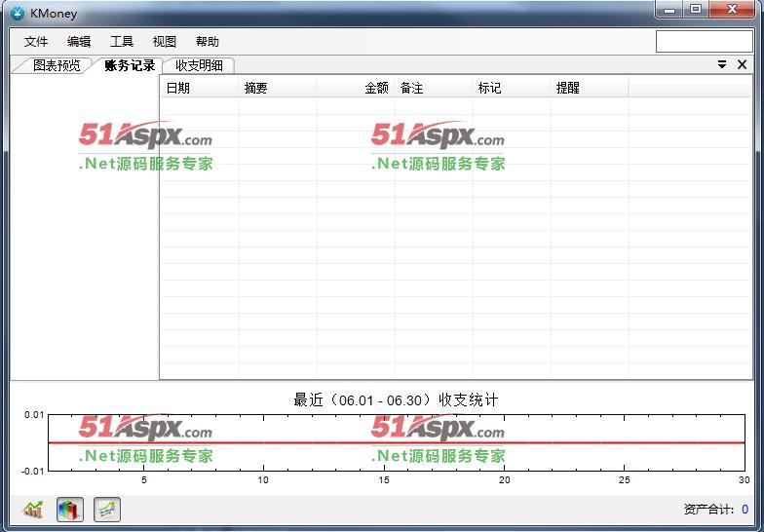The height and width of the screenshot is (532, 764).
Task: Sort by the 金额 column header
Action: click(356, 88)
